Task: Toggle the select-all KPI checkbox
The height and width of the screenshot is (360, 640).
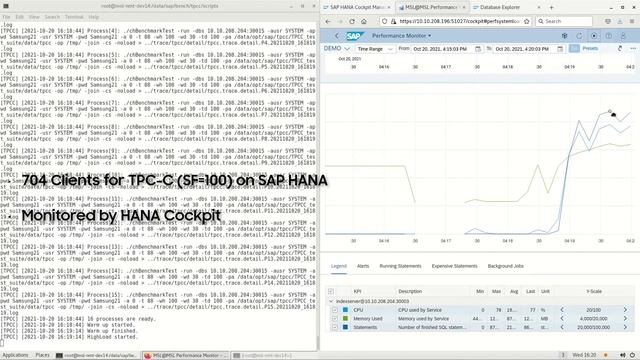Action: point(331,291)
